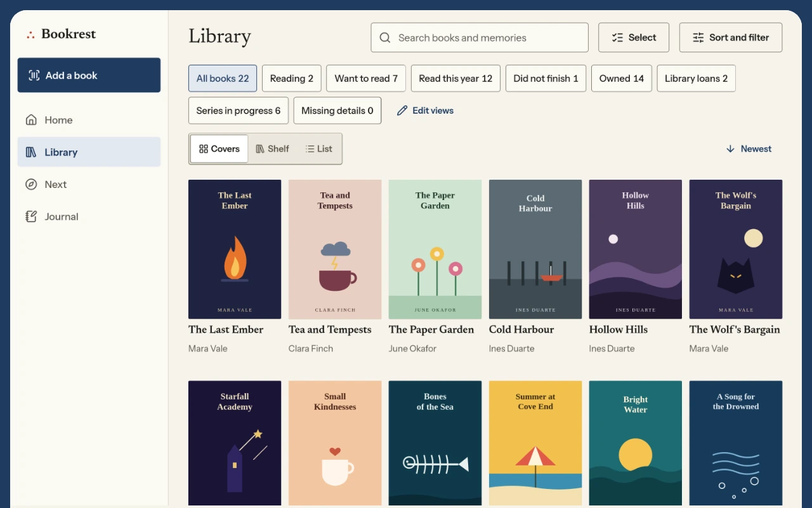Filter by Missing details 0
812x508 pixels.
(x=337, y=110)
